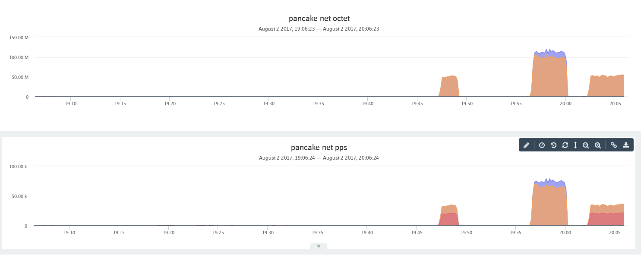Click the vertical double-arrow scale icon
Screen dimensions: 644x258
[x=575, y=145]
